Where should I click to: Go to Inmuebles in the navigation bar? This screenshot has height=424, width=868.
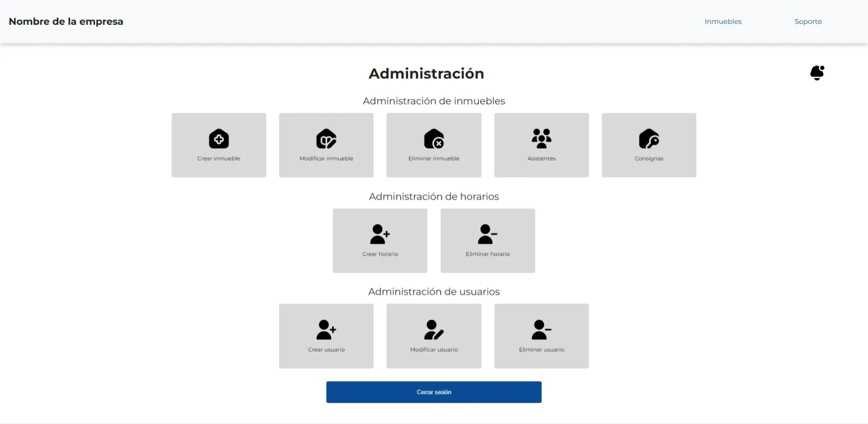tap(723, 21)
